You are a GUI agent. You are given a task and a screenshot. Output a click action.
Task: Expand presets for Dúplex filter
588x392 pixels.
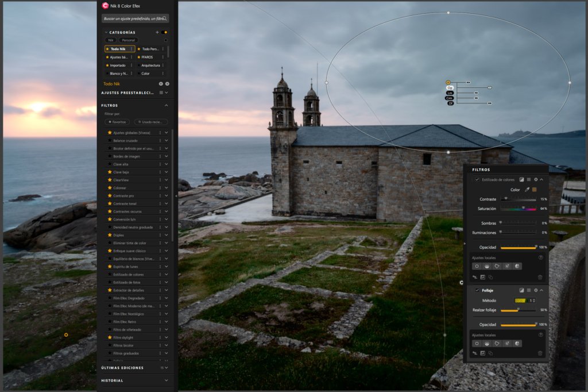pyautogui.click(x=167, y=235)
